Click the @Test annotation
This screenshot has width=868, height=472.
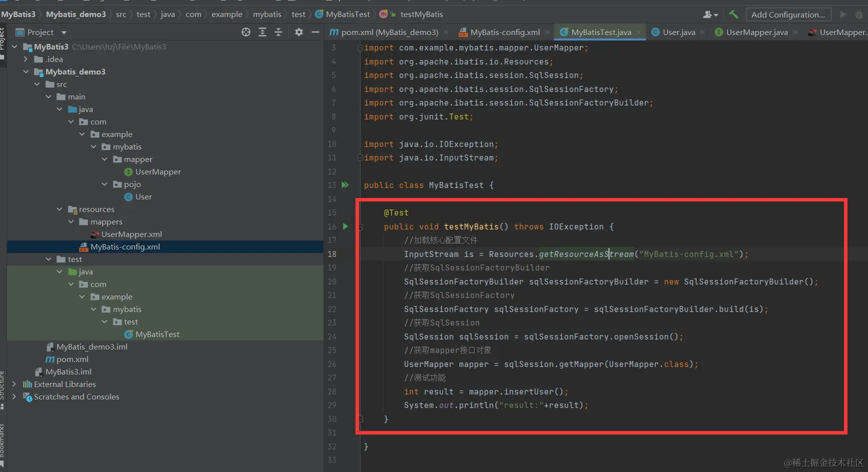click(x=396, y=212)
